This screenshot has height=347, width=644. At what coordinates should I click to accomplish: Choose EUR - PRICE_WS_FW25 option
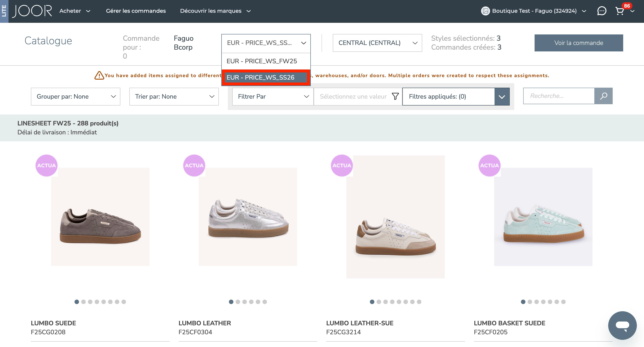pyautogui.click(x=262, y=61)
